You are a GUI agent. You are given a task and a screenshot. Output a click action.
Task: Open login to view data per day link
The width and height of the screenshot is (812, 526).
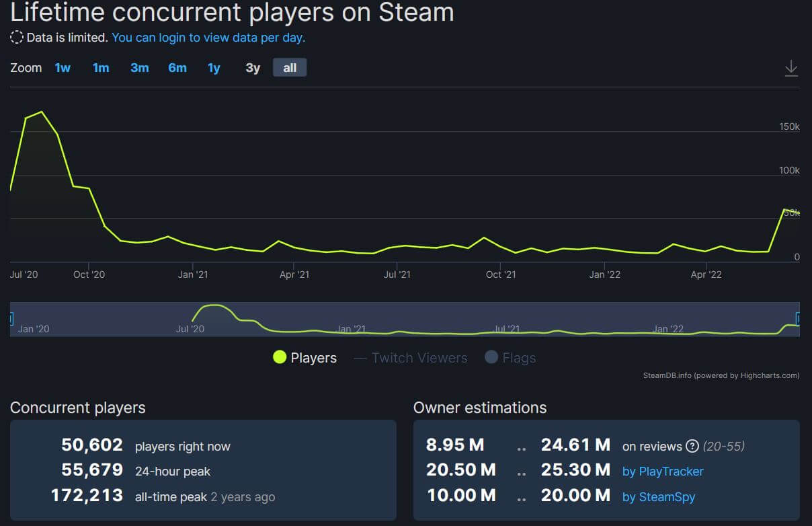208,38
